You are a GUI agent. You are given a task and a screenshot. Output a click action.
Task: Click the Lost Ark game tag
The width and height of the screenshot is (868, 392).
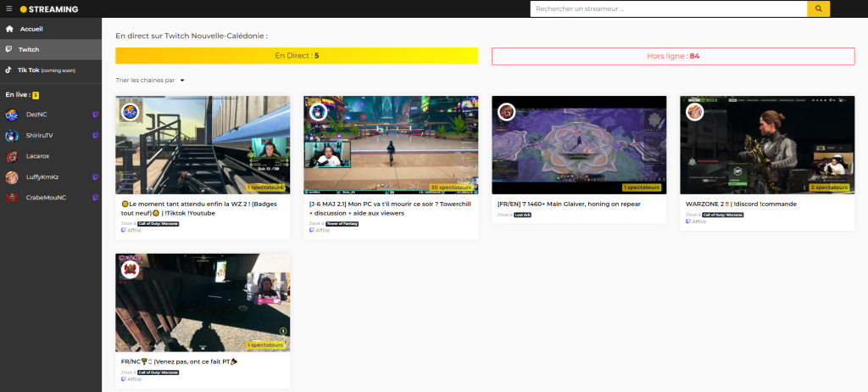522,215
